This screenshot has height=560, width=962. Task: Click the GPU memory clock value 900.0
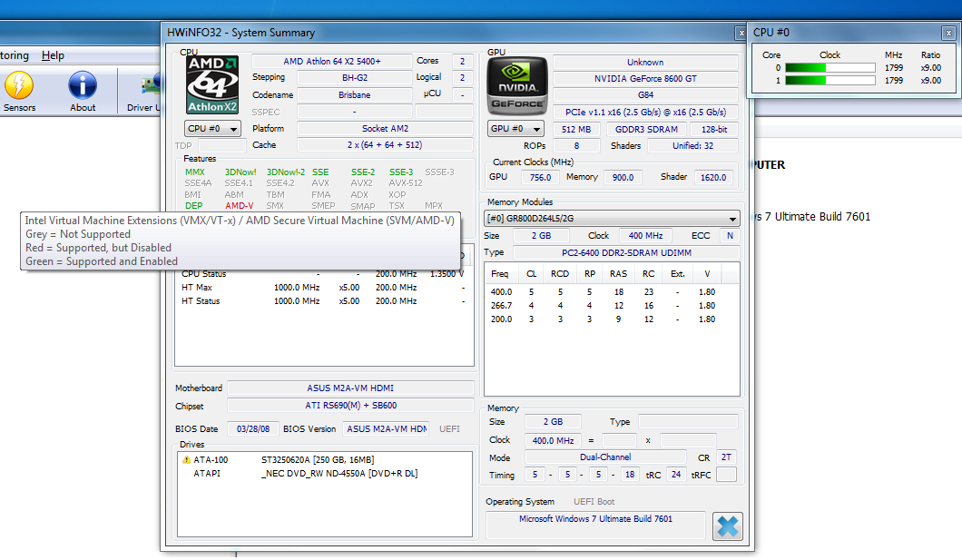(623, 177)
